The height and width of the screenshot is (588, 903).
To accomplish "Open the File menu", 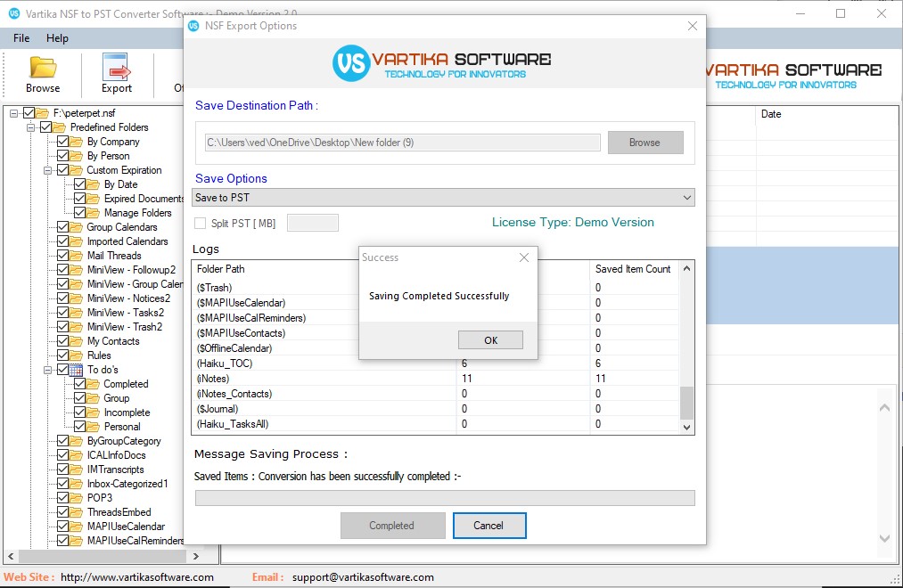I will 21,38.
